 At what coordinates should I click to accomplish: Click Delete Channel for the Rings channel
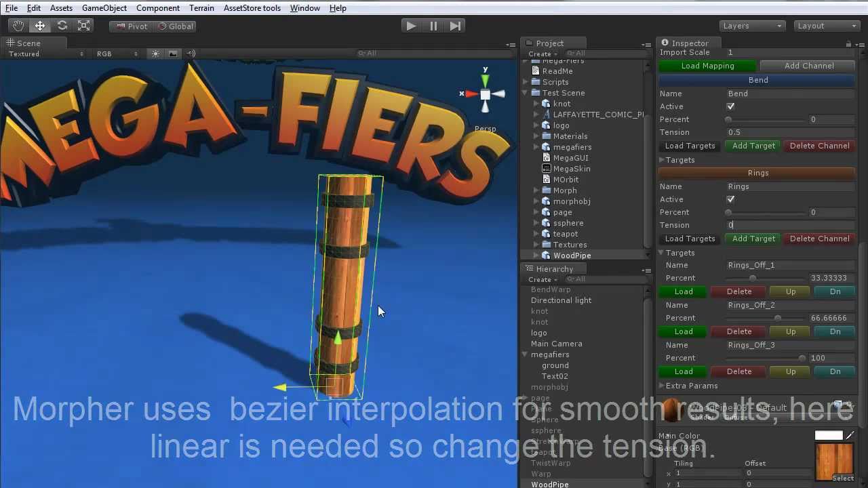click(819, 239)
